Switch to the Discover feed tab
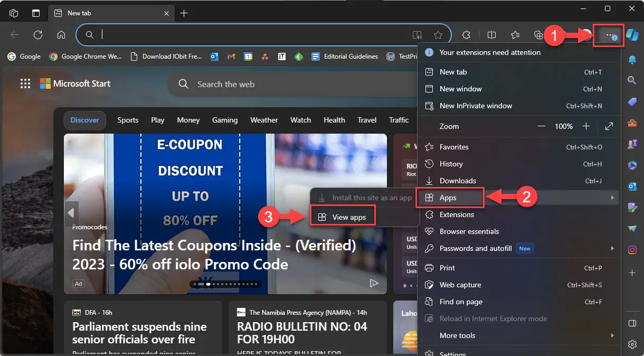The width and height of the screenshot is (644, 356). (85, 120)
